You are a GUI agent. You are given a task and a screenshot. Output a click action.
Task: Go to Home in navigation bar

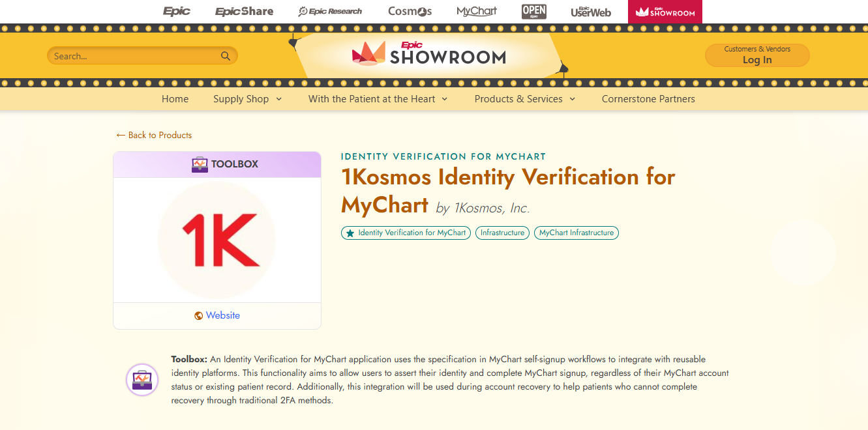[x=175, y=99]
